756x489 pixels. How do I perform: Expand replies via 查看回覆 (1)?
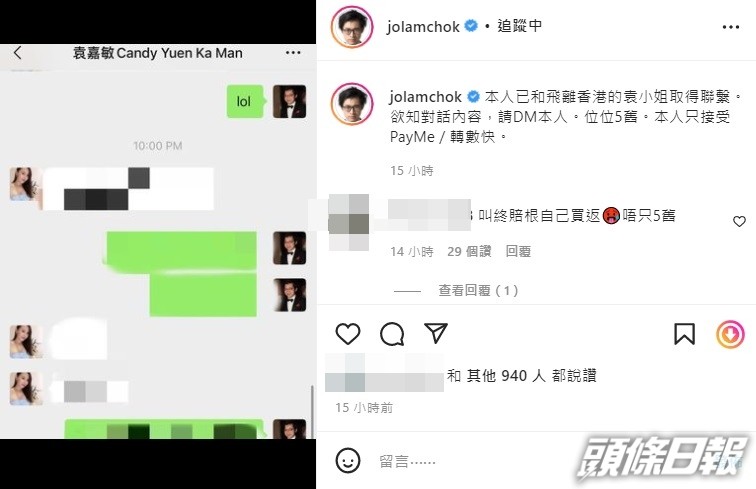pos(478,290)
